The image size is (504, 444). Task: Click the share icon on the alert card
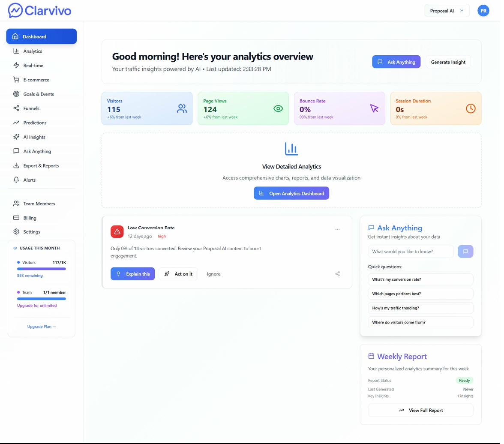point(337,273)
